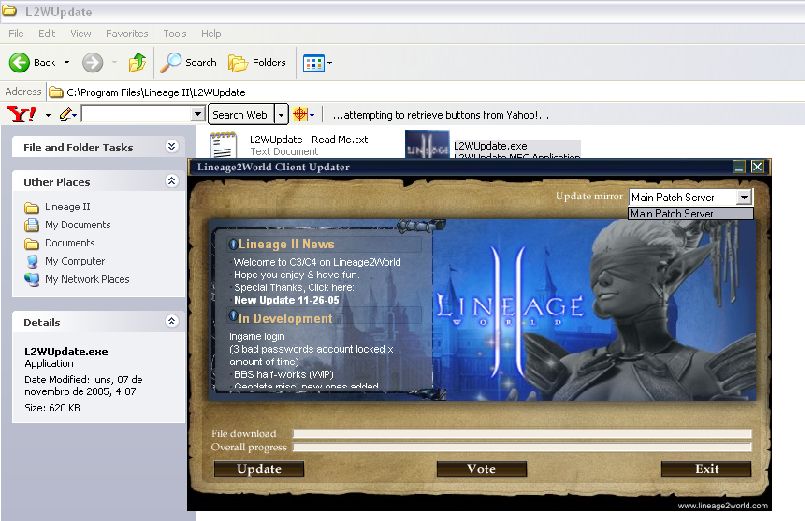
Task: Click the Yahoo! logo icon
Action: click(22, 114)
